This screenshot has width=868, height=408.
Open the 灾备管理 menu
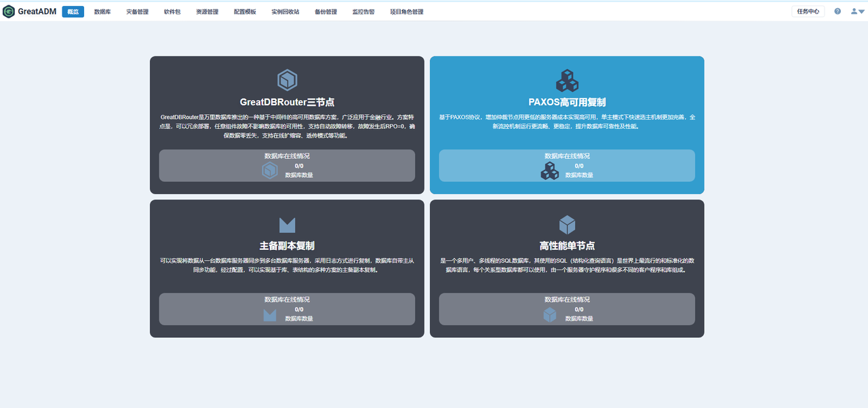[x=137, y=11]
